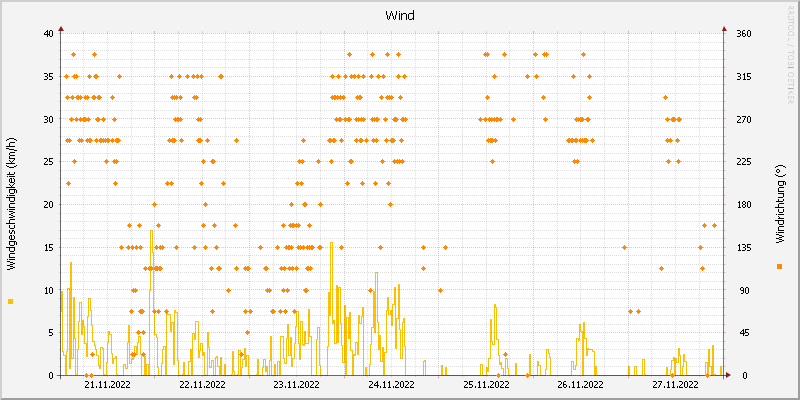Click the left axis value 10

click(49, 290)
